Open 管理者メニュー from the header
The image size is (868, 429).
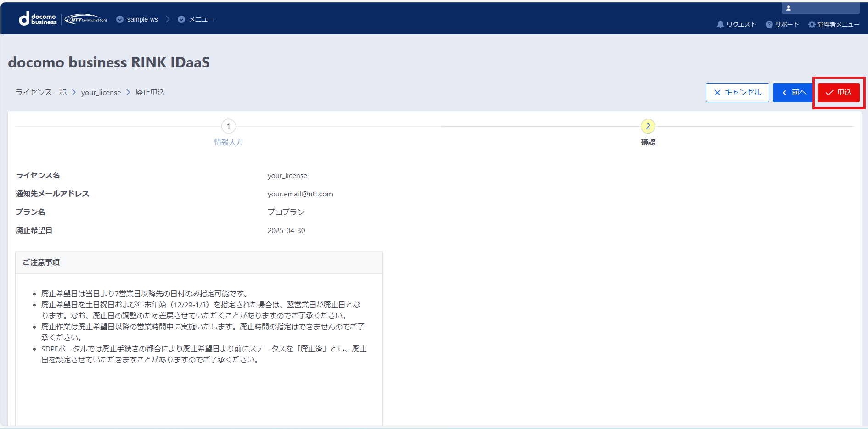pos(834,24)
